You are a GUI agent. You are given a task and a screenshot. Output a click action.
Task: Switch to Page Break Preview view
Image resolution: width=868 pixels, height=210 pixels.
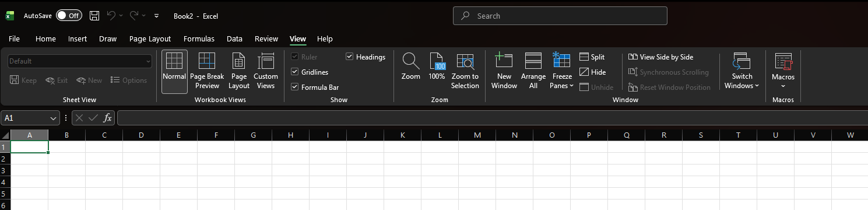tap(207, 72)
